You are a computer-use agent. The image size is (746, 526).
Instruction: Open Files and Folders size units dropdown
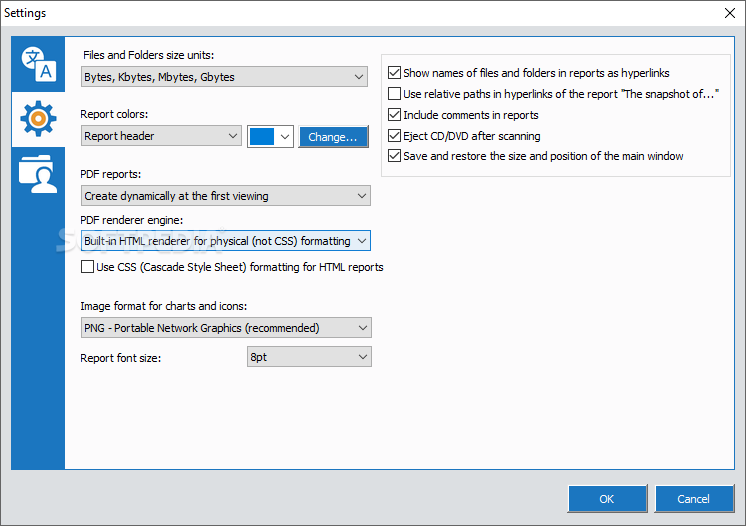(x=224, y=77)
